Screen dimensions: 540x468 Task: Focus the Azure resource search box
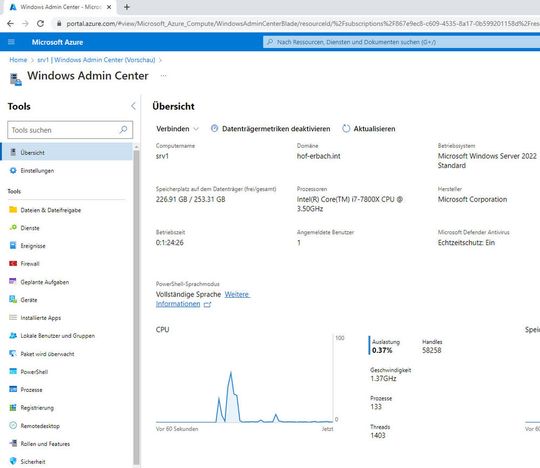pos(401,42)
